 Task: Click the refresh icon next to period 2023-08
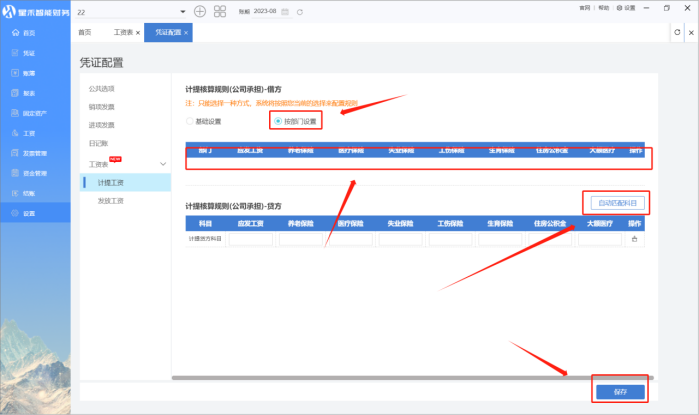pos(300,11)
